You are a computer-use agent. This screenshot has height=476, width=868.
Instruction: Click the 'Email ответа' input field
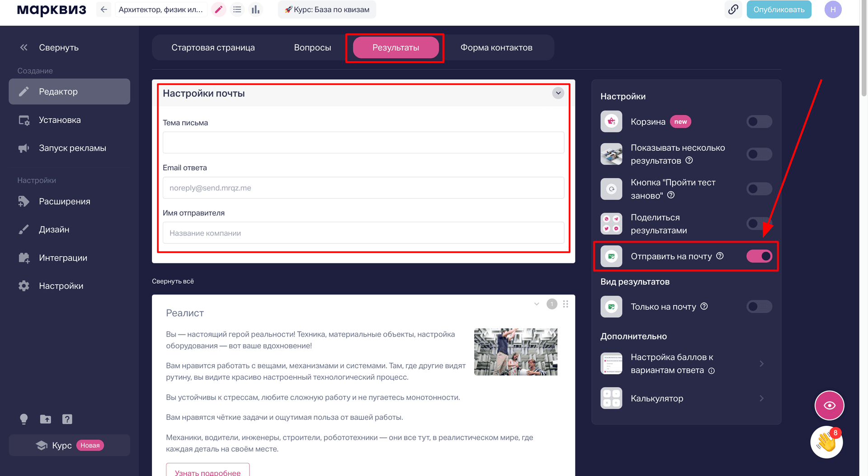363,188
